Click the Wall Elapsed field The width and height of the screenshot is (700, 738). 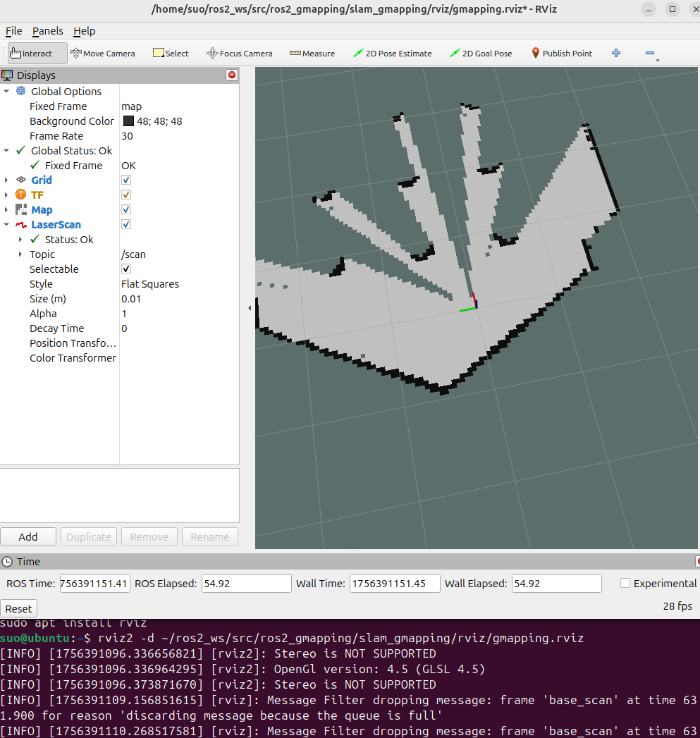(556, 583)
